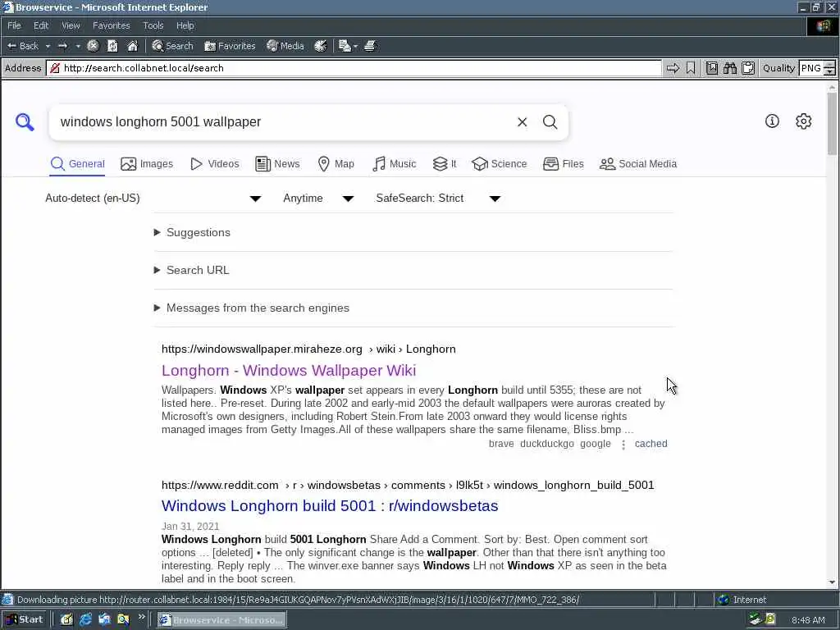Viewport: 840px width, 630px height.
Task: Click the duckduckgo engine label
Action: 547,444
